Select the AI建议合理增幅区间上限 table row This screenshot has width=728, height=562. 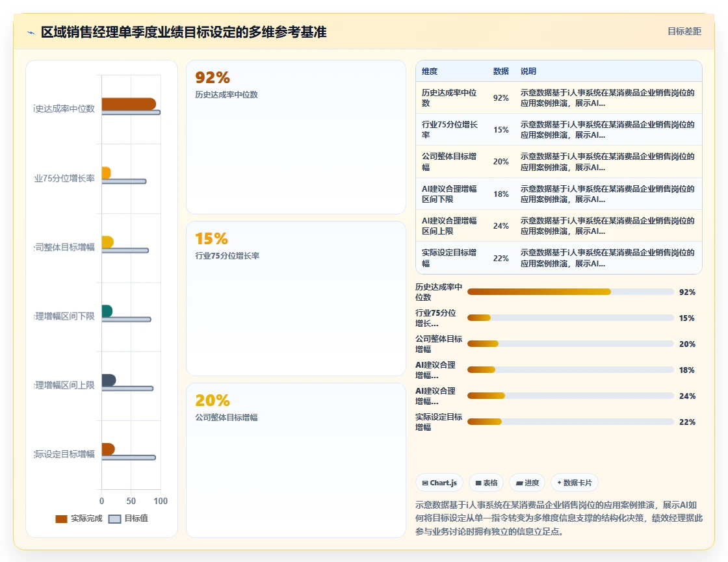[x=559, y=225]
